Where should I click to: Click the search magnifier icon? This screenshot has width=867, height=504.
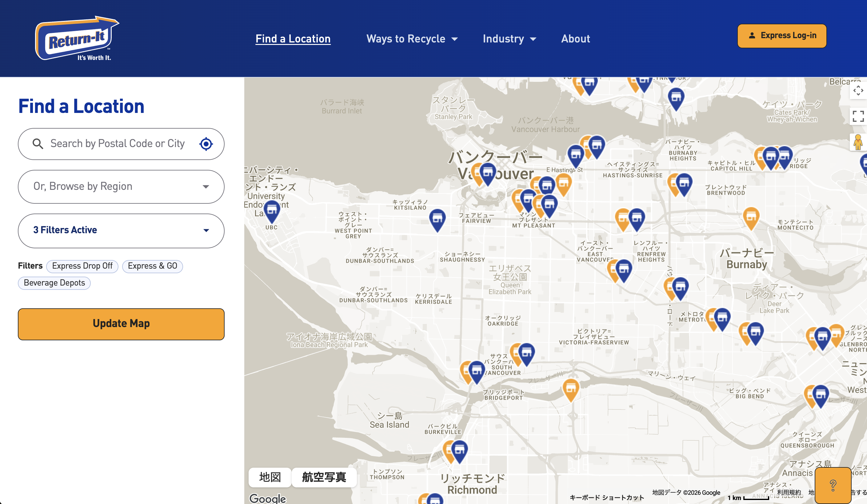[x=38, y=144]
